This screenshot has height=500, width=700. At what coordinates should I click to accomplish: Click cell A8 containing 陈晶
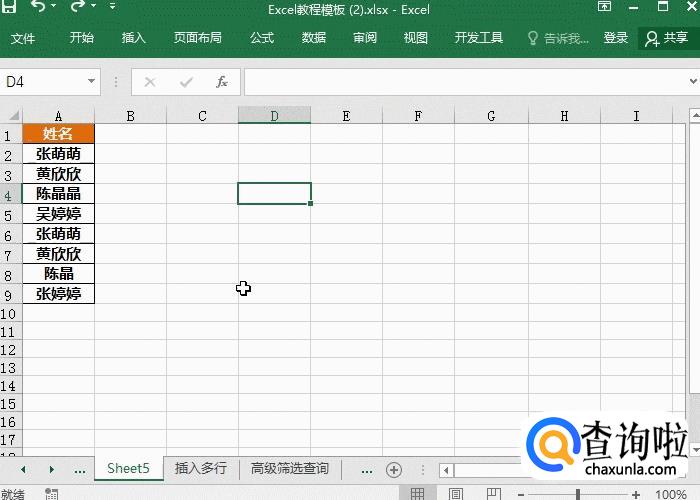point(58,274)
